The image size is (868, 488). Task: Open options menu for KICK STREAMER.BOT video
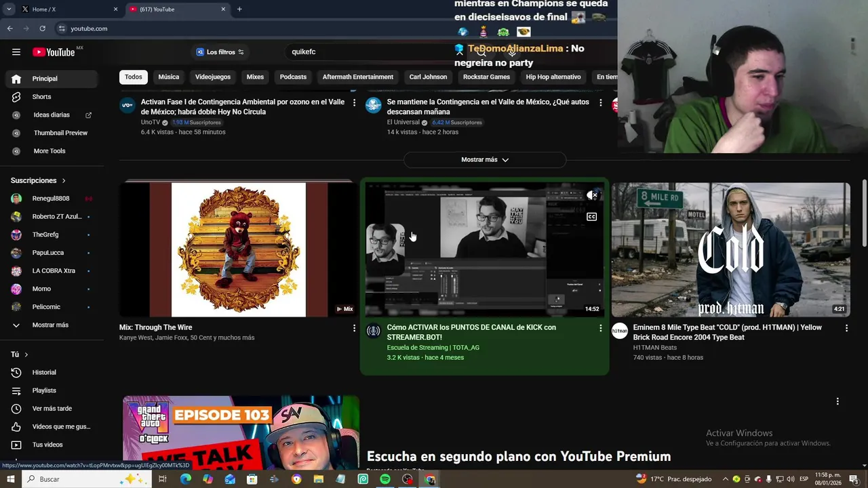600,328
